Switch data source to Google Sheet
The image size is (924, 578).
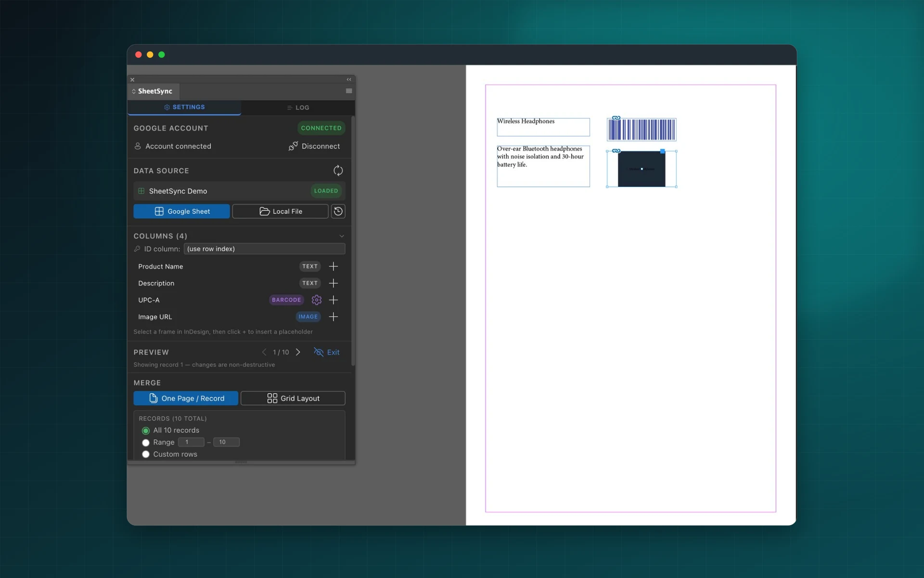coord(181,211)
